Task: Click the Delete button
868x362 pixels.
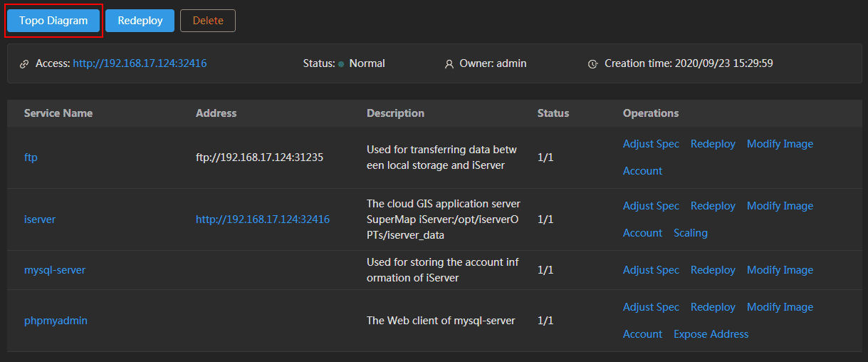Action: (x=208, y=21)
